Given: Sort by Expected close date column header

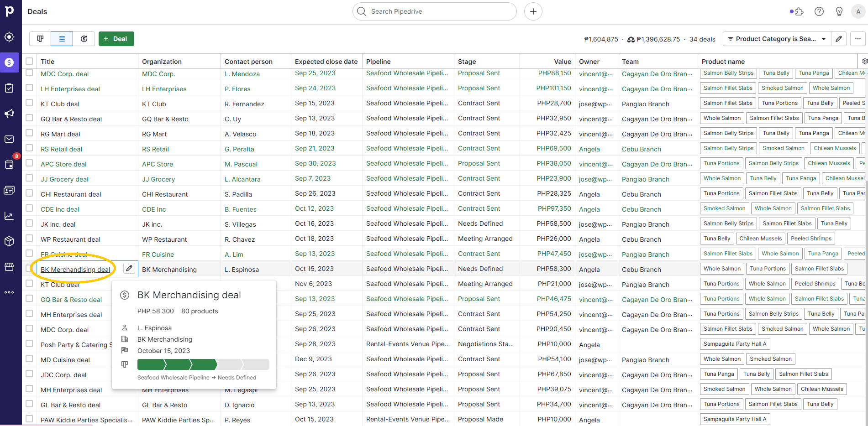Looking at the screenshot, I should click(326, 62).
